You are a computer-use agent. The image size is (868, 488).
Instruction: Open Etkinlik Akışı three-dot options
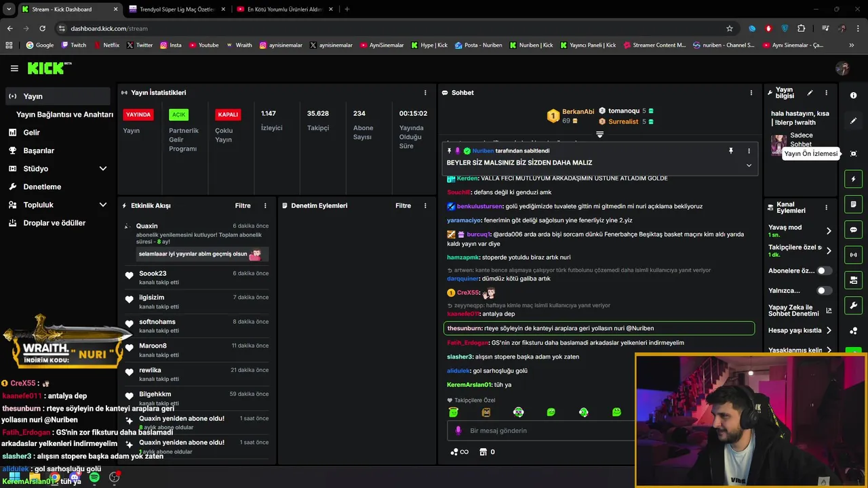265,206
